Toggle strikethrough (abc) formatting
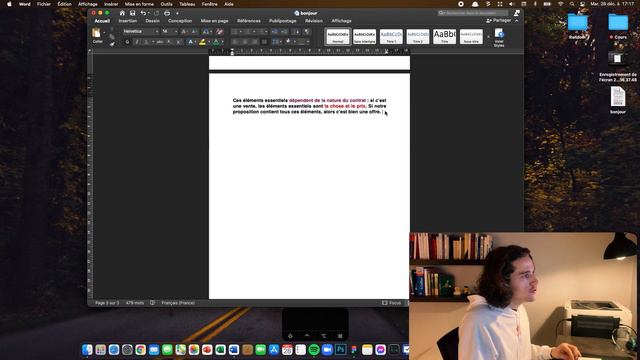 (x=160, y=42)
